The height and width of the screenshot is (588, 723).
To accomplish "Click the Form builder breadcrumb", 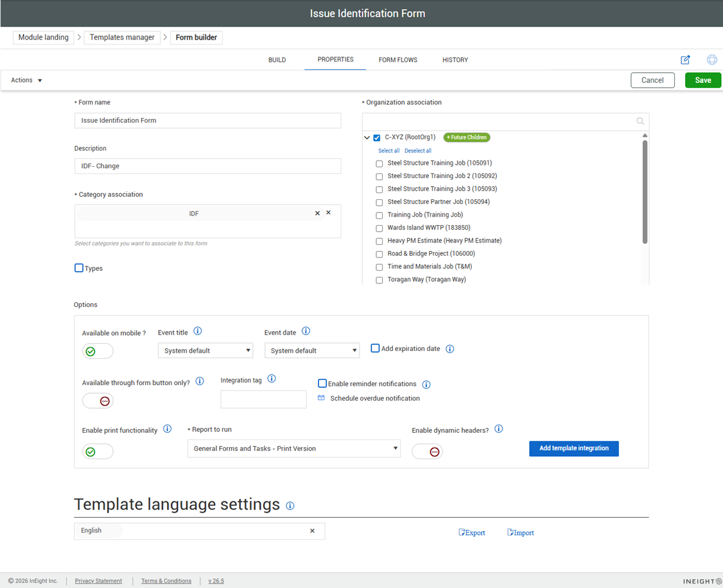I will pos(196,37).
